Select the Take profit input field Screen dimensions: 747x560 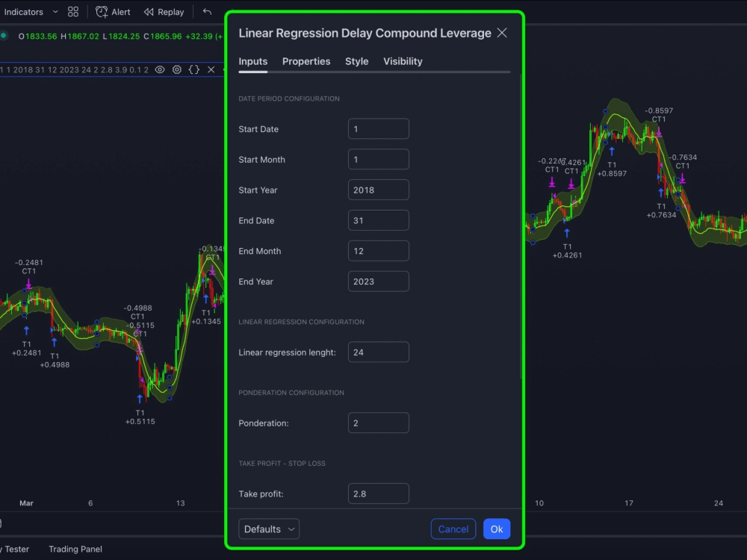(x=378, y=493)
